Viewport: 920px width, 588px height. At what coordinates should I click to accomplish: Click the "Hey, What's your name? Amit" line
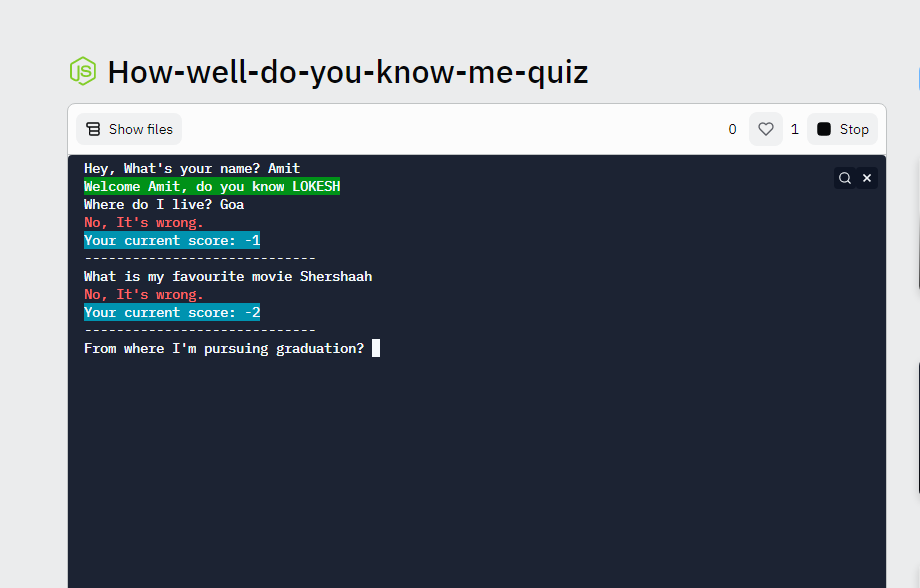pyautogui.click(x=192, y=169)
